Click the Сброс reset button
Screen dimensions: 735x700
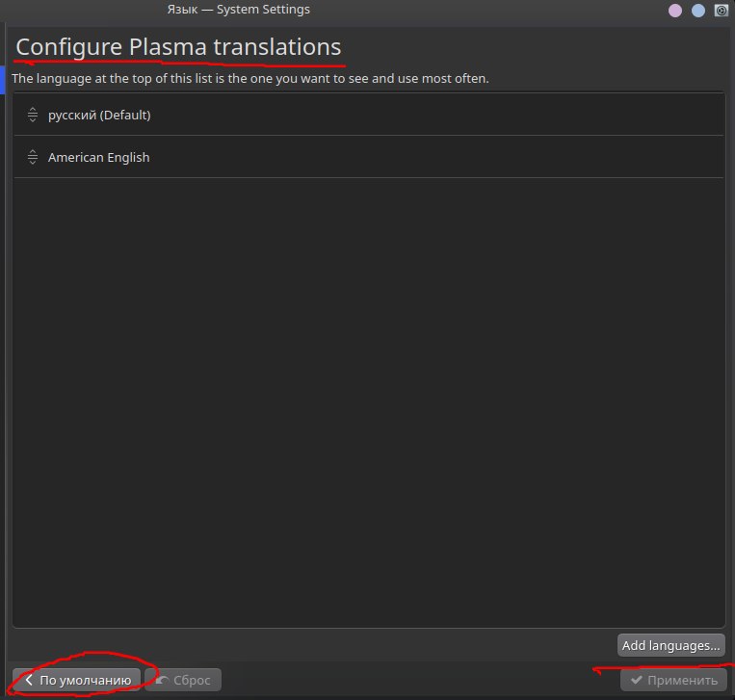(183, 680)
